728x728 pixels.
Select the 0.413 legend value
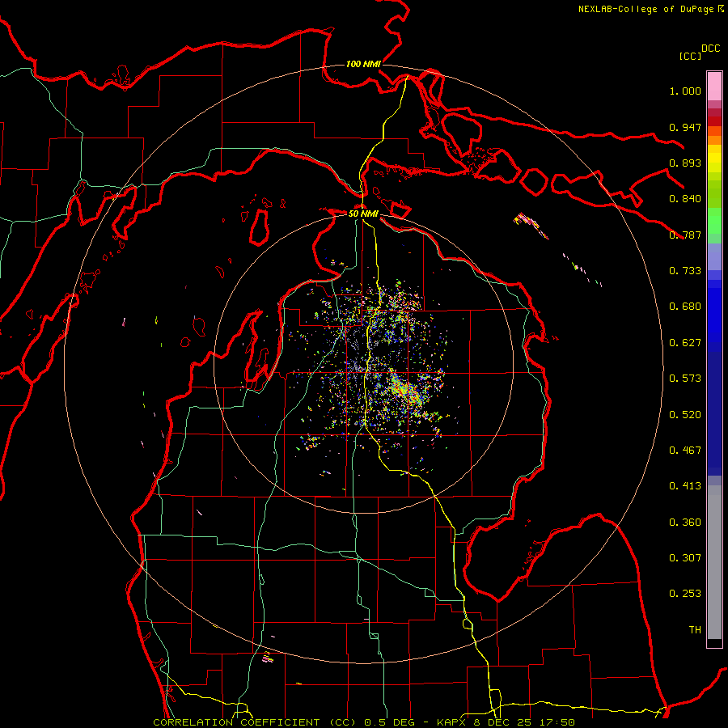pyautogui.click(x=685, y=486)
